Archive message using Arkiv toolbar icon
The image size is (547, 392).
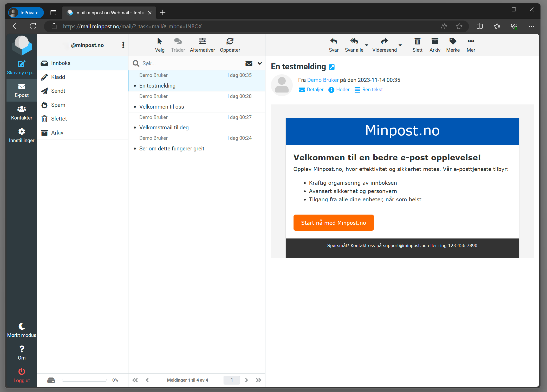point(435,42)
